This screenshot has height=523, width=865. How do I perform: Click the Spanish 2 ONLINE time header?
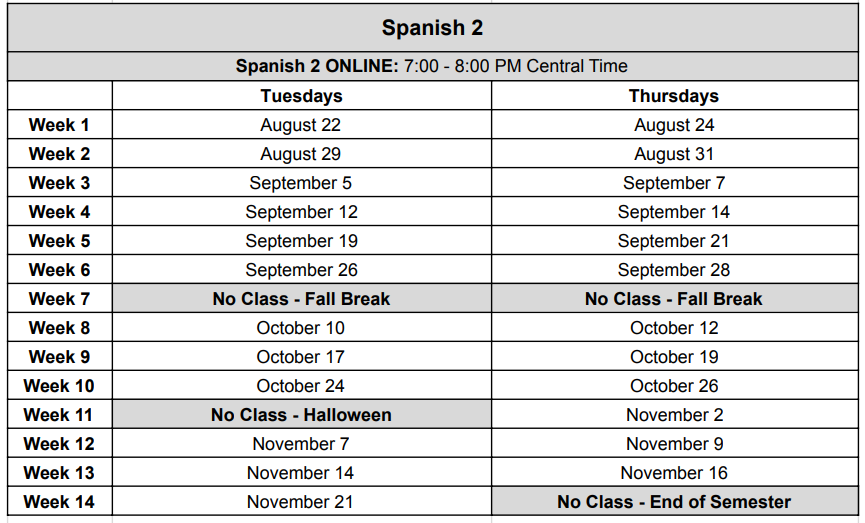click(432, 66)
